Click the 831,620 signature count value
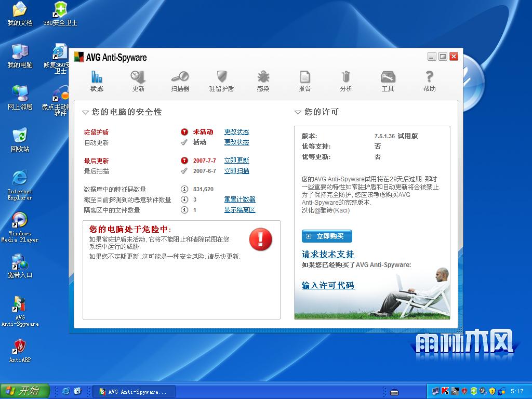The height and width of the screenshot is (399, 532). tap(203, 189)
